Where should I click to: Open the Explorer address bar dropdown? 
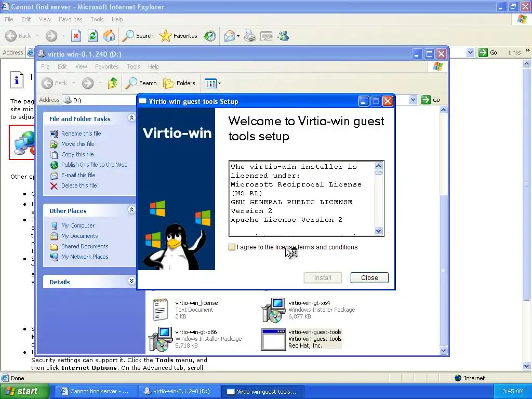pyautogui.click(x=413, y=100)
